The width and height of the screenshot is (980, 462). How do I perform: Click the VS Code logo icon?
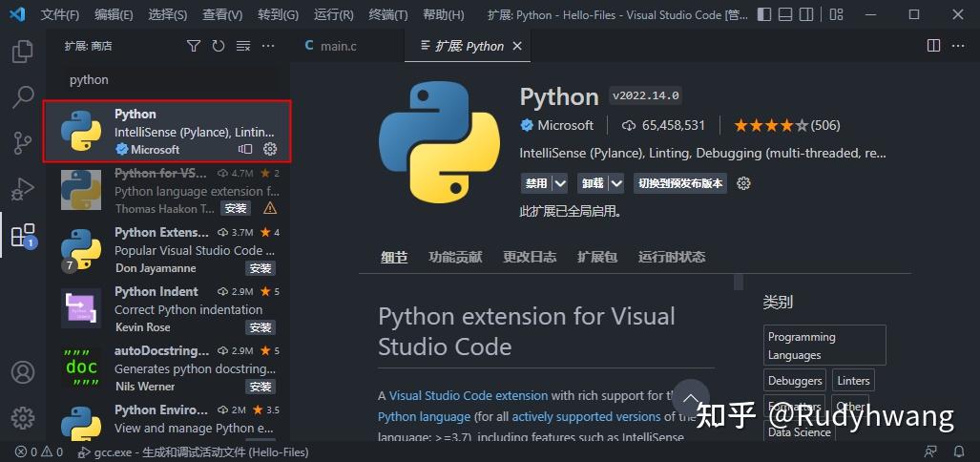(x=17, y=14)
